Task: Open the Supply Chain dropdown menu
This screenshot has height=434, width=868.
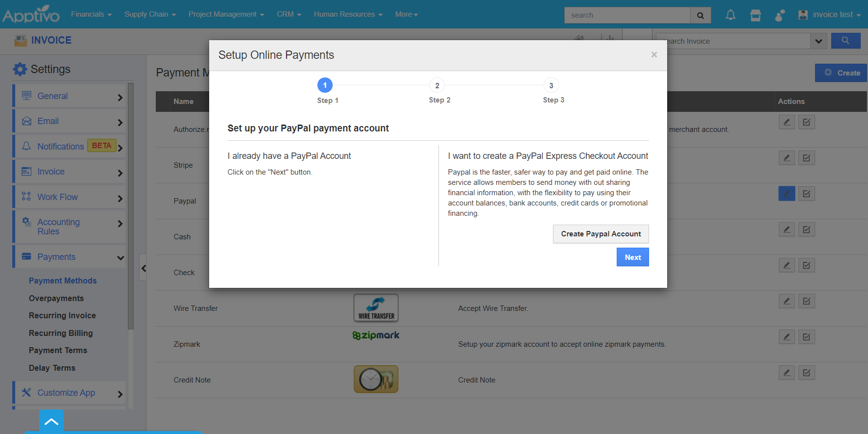Action: [x=150, y=14]
